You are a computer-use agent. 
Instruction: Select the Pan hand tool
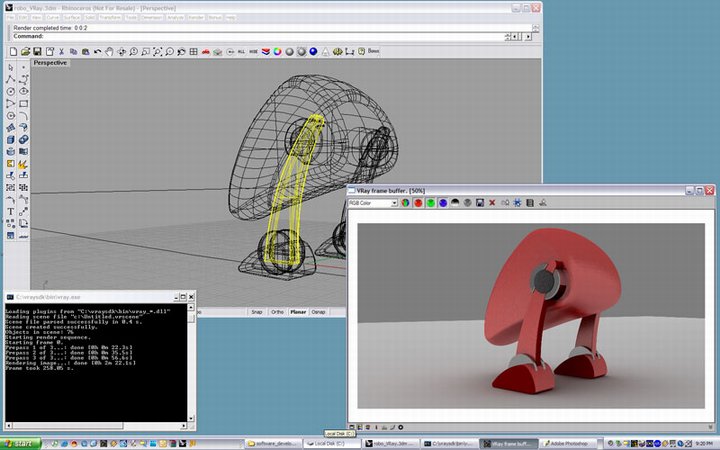[x=109, y=51]
